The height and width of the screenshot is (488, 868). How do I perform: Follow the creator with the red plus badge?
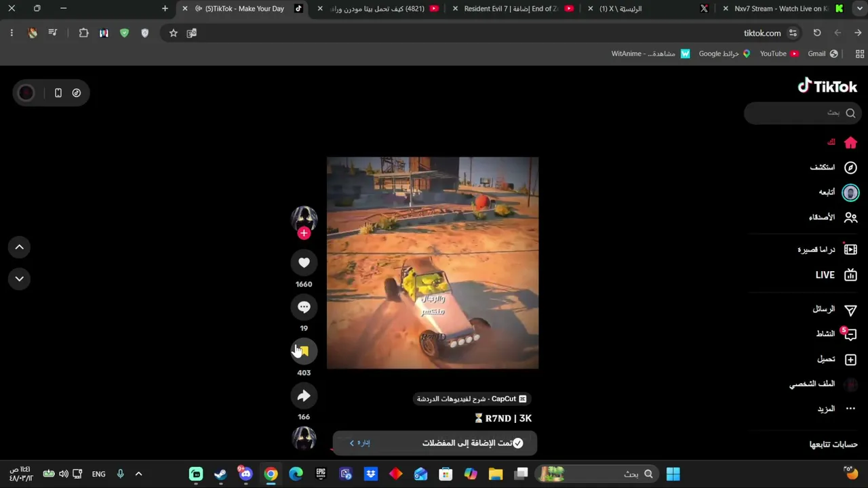tap(304, 233)
